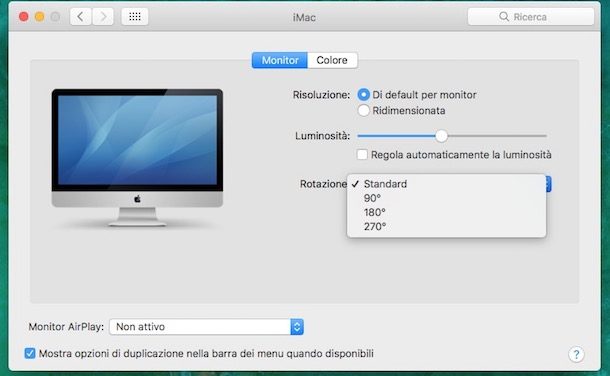
Task: Click the Monitor AirPlay label text
Action: coord(66,327)
